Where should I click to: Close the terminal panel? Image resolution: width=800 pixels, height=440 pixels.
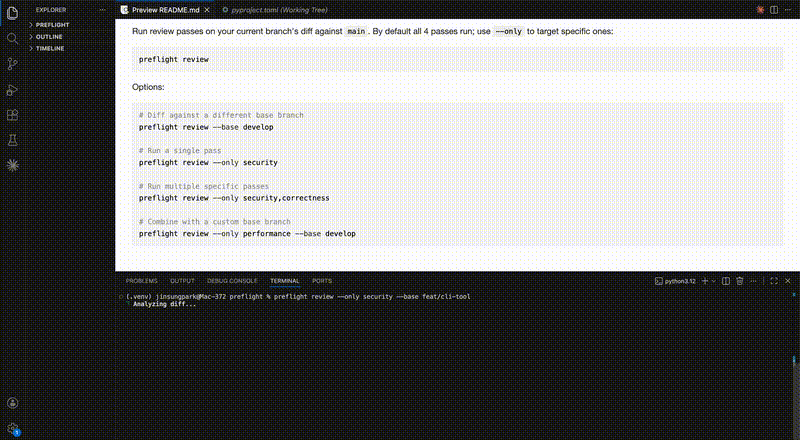tap(788, 281)
